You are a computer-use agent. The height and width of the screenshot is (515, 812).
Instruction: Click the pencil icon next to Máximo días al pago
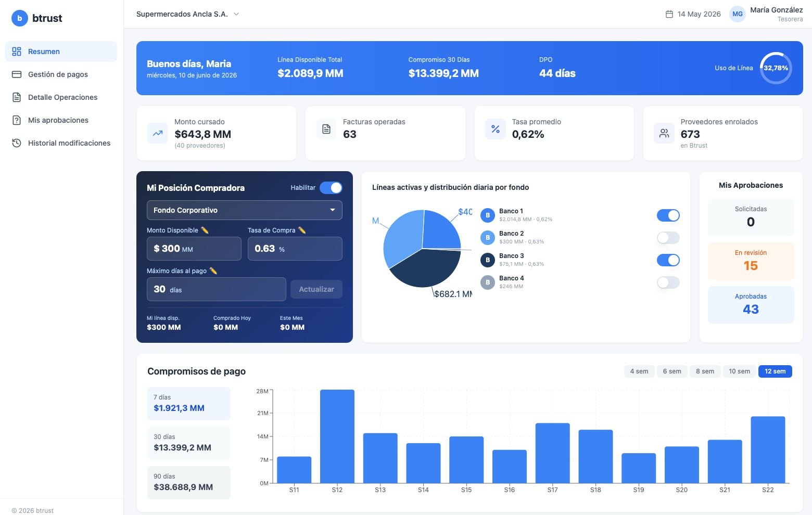(x=213, y=271)
